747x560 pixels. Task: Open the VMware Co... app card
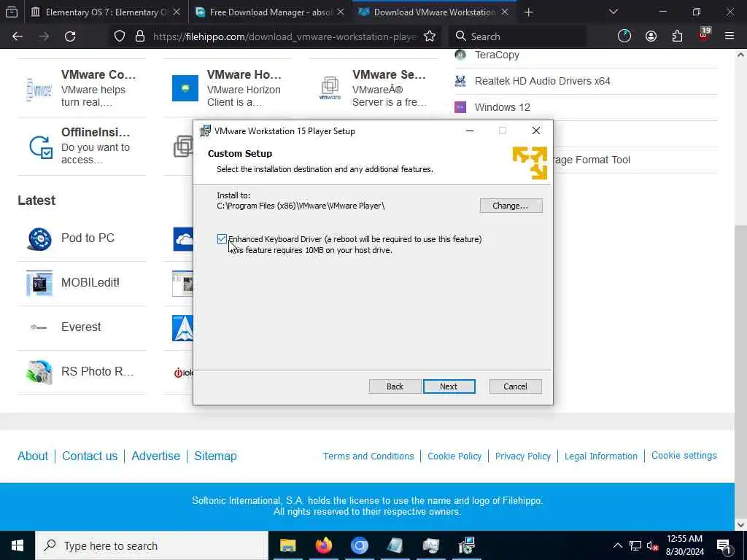tap(82, 88)
